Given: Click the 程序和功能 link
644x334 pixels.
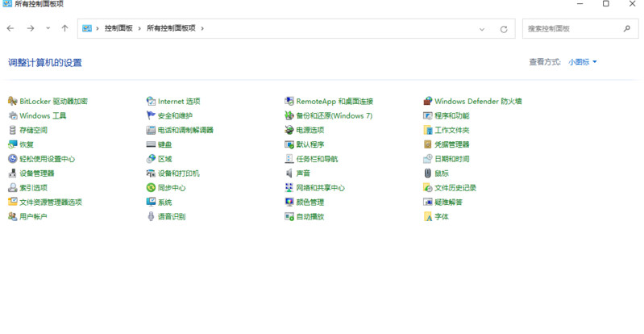Looking at the screenshot, I should click(x=452, y=115).
